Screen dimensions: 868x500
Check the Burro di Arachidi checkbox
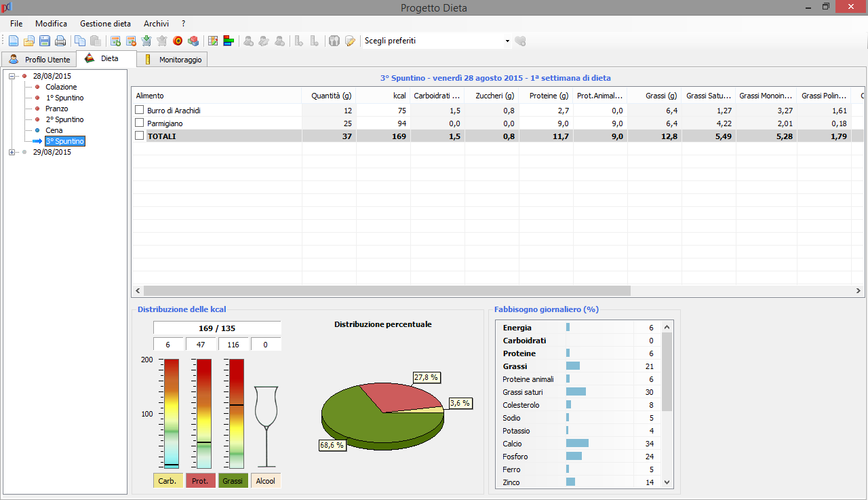tap(140, 110)
